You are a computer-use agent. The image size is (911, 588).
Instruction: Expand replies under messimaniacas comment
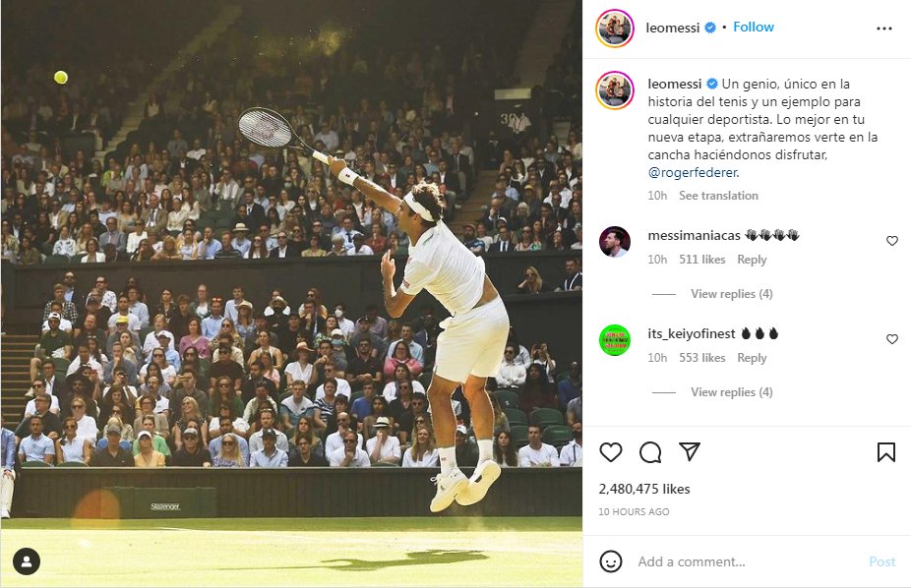(x=731, y=294)
